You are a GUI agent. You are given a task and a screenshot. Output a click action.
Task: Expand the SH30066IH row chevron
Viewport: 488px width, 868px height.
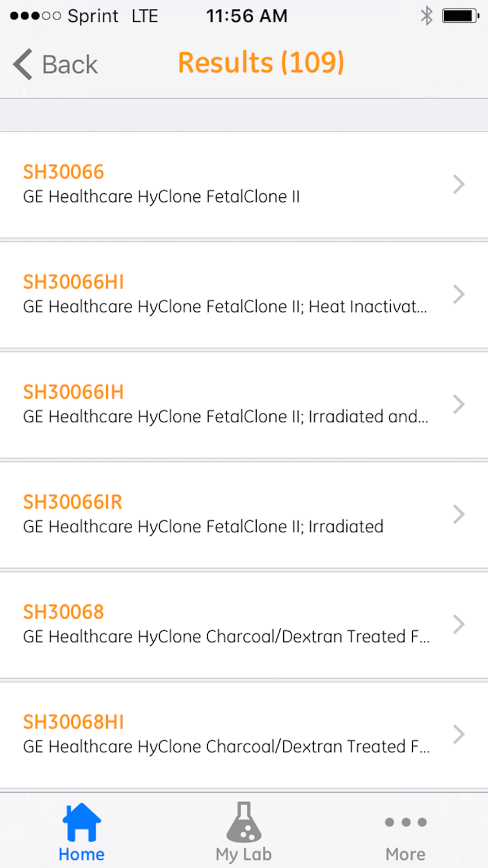[x=458, y=404]
